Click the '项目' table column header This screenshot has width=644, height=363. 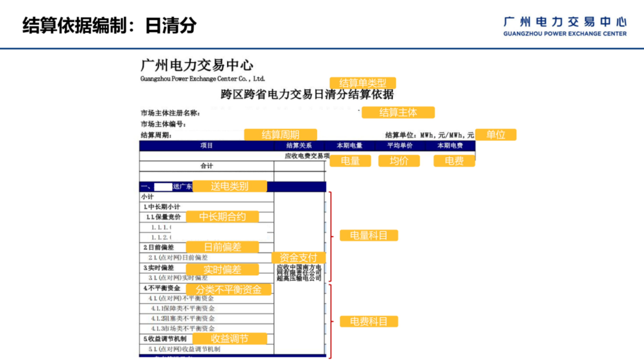pos(207,145)
